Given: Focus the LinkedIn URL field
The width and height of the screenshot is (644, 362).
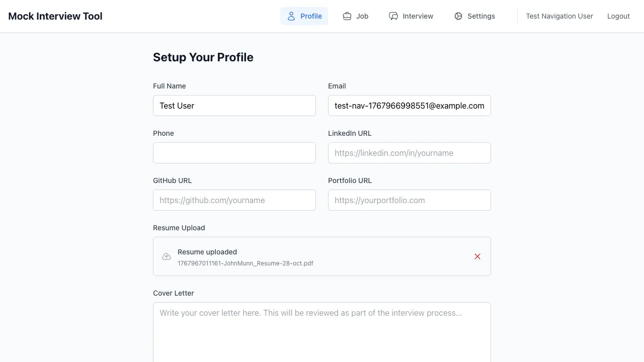Looking at the screenshot, I should [410, 153].
